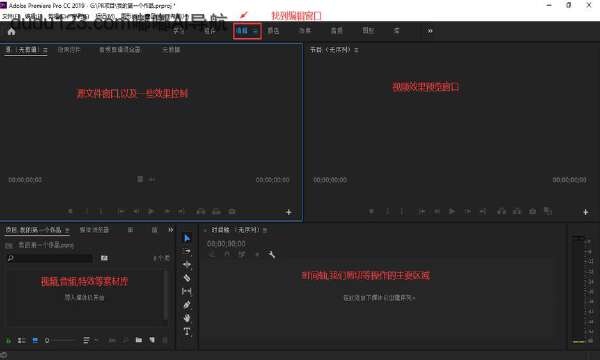This screenshot has height=360, width=600.
Task: Switch project panel to icon view
Action: pyautogui.click(x=35, y=340)
